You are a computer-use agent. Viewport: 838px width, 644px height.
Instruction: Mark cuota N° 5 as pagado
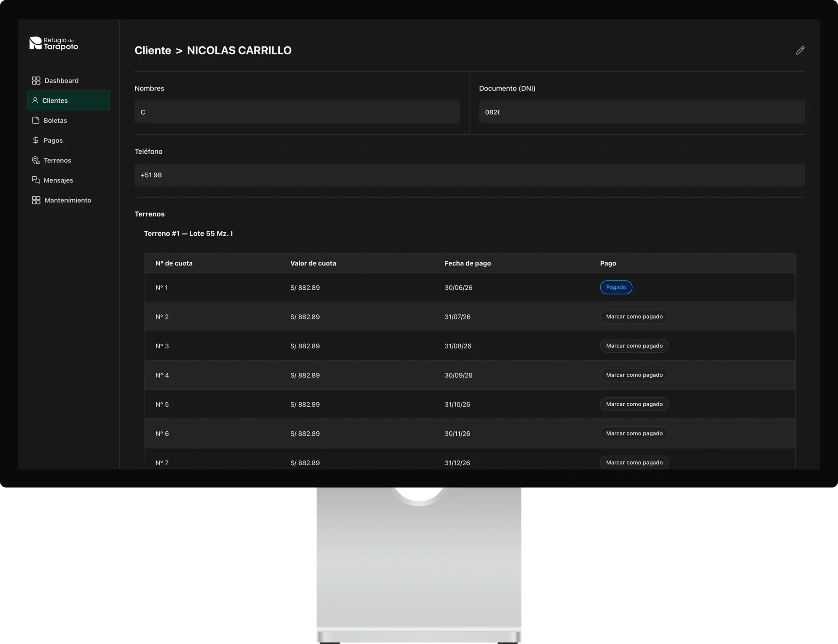click(634, 404)
